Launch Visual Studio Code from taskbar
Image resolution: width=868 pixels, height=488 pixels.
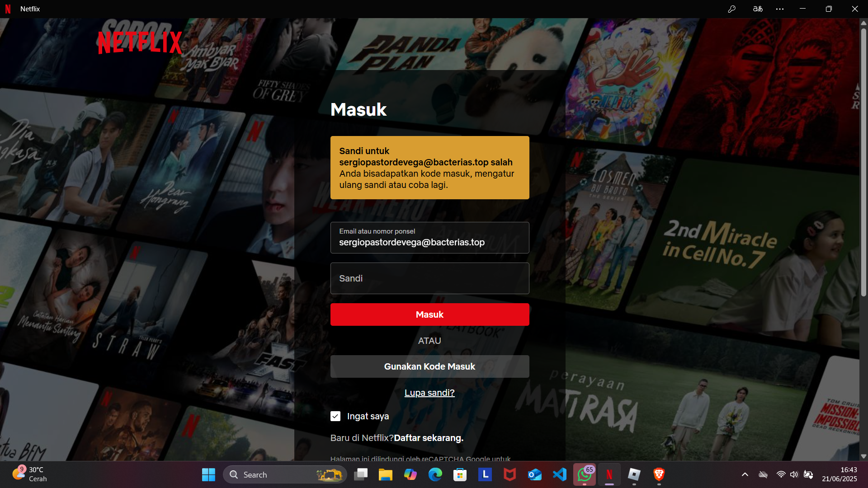pos(559,474)
